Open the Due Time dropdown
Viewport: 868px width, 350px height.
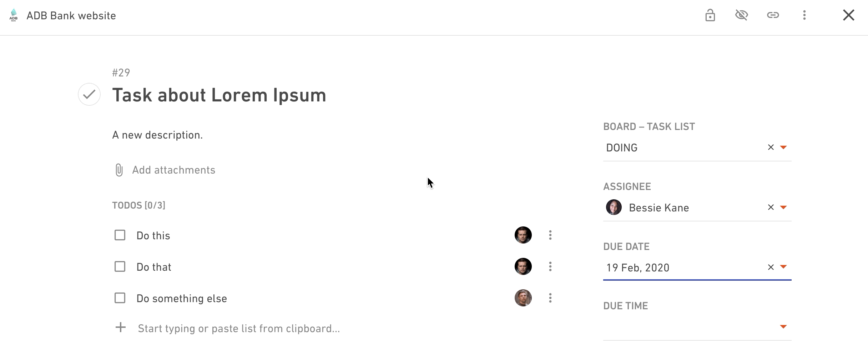point(697,327)
